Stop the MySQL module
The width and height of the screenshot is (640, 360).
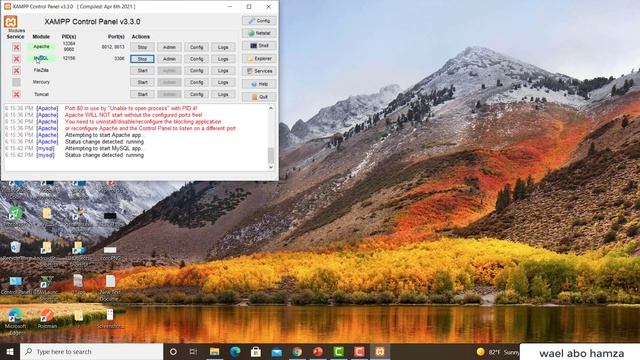point(142,59)
